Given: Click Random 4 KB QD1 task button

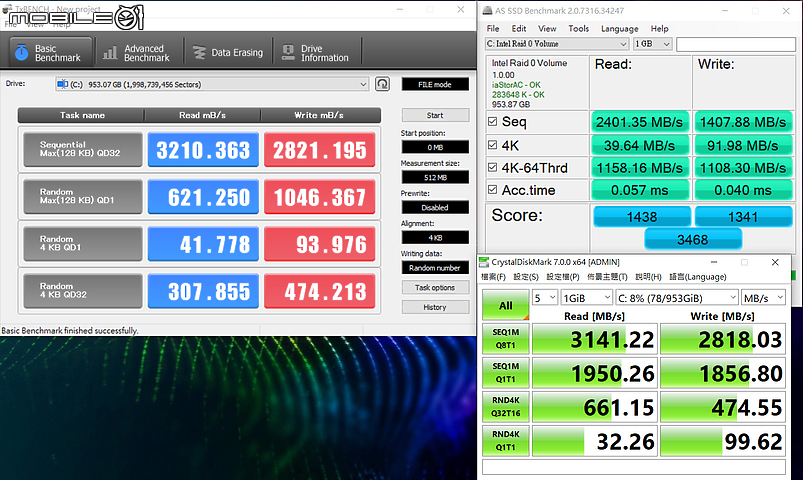Looking at the screenshot, I should pos(83,243).
